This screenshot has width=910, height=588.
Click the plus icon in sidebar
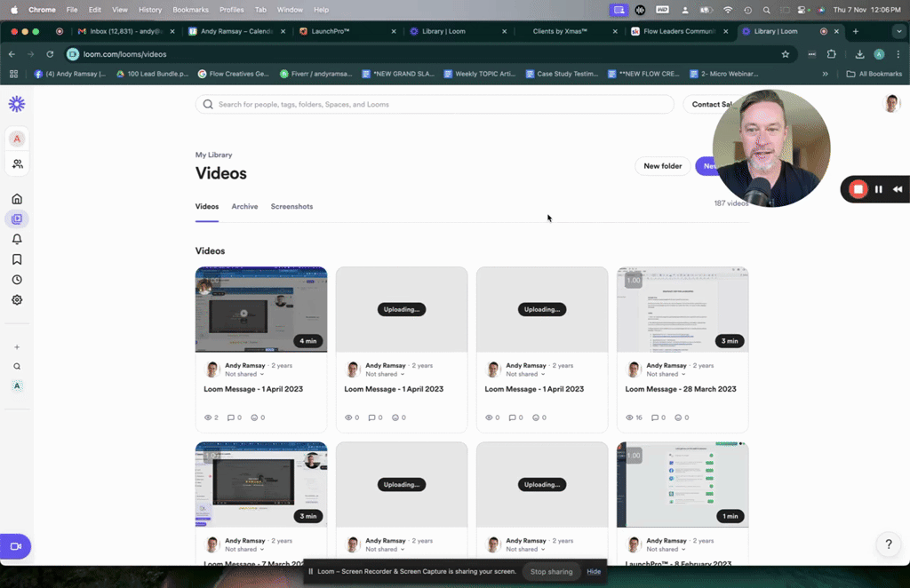[x=17, y=346]
